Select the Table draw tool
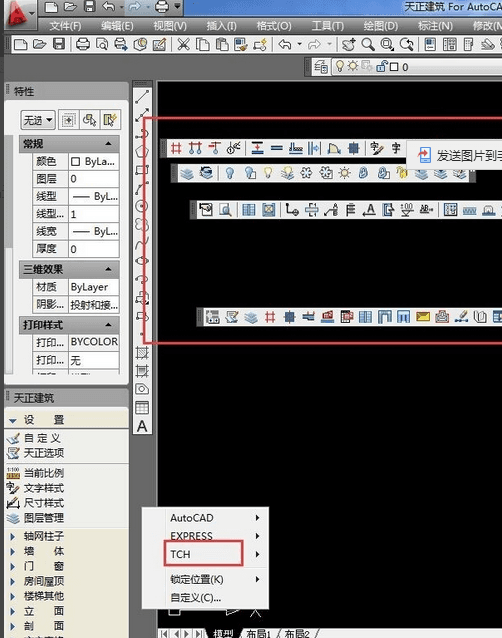 (142, 408)
